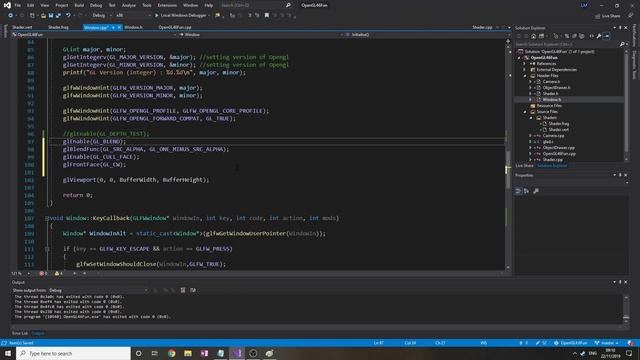This screenshot has height=360, width=640.
Task: Click Solution Explorer Home icon
Action: coord(533,36)
